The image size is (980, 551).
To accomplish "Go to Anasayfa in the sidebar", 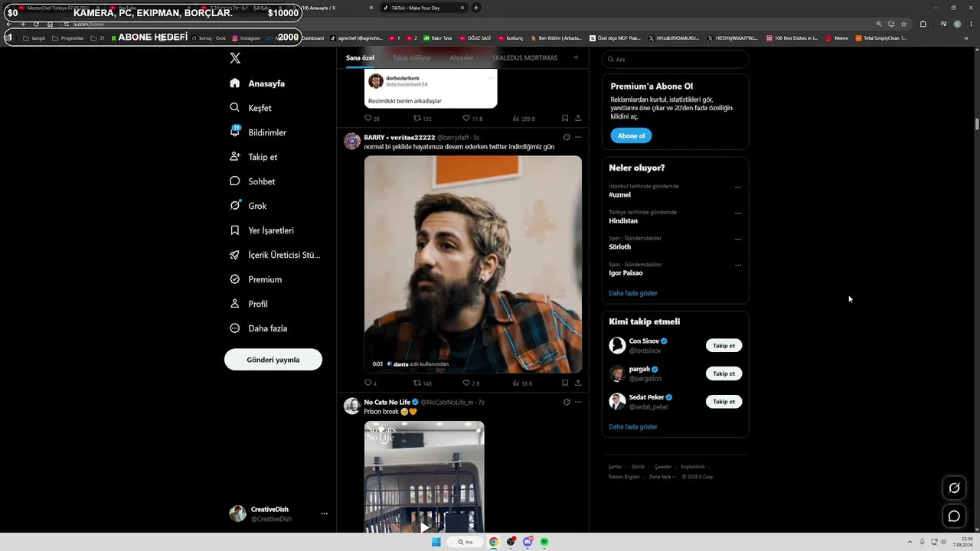I will point(257,83).
